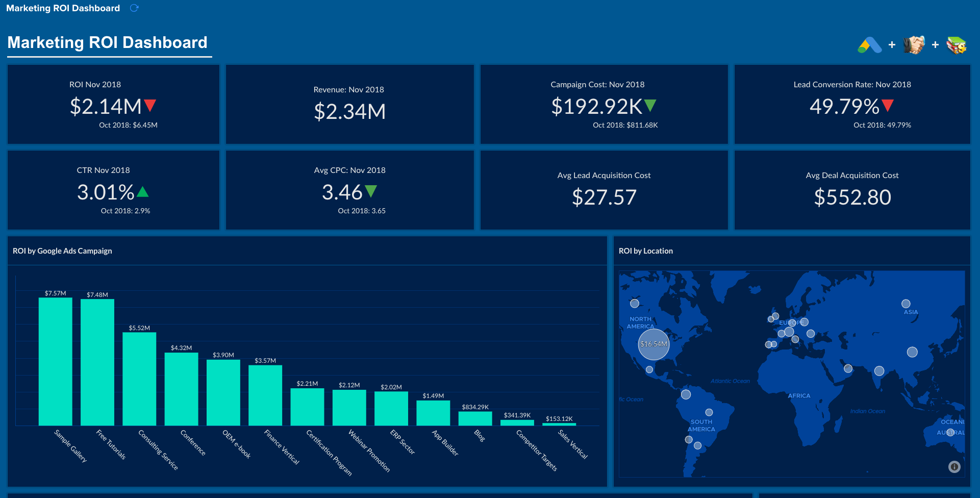The image size is (980, 498).
Task: Click the red arrow beside Lead Conversion Rate
Action: [888, 106]
